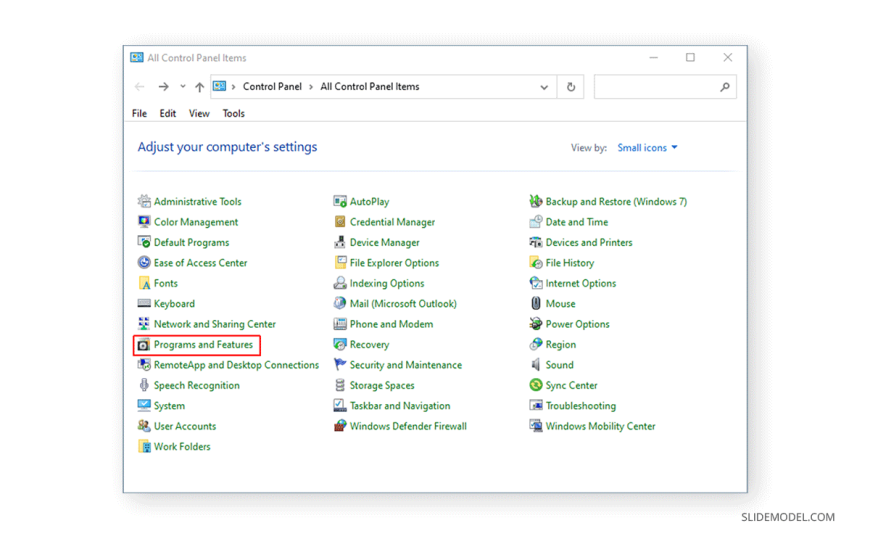This screenshot has height=539, width=870.
Task: Open the Edit menu
Action: (x=168, y=113)
